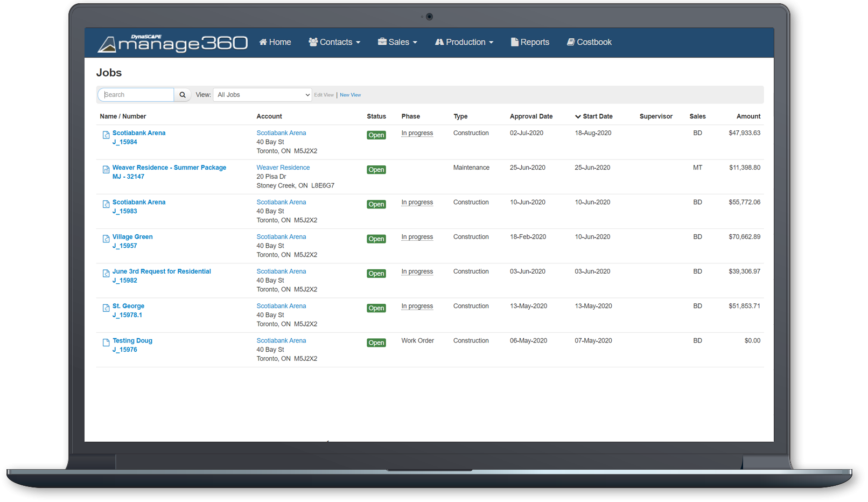Screen dimensions: 868x502
Task: Expand the Contacts menu
Action: tap(334, 42)
